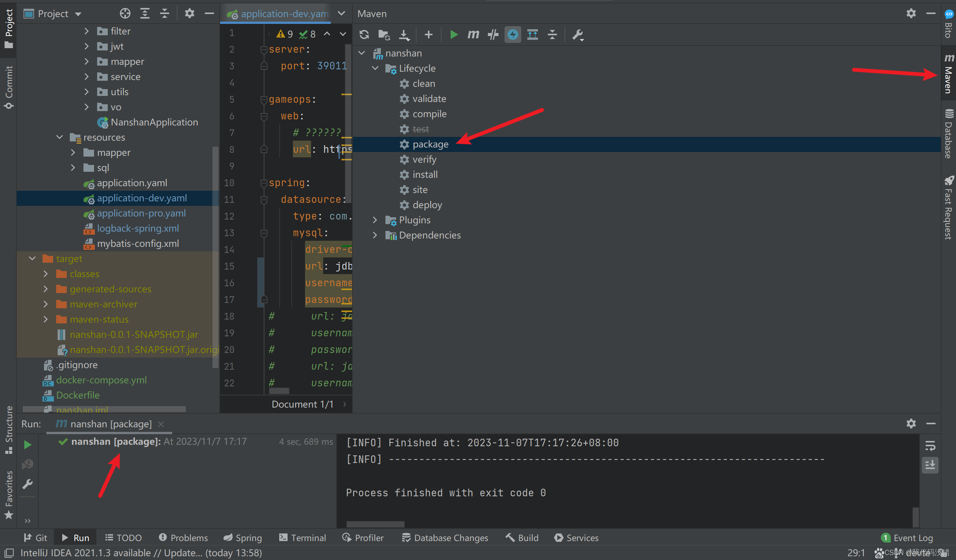Open Favorites tool window
Image resolution: width=956 pixels, height=560 pixels.
pyautogui.click(x=8, y=495)
